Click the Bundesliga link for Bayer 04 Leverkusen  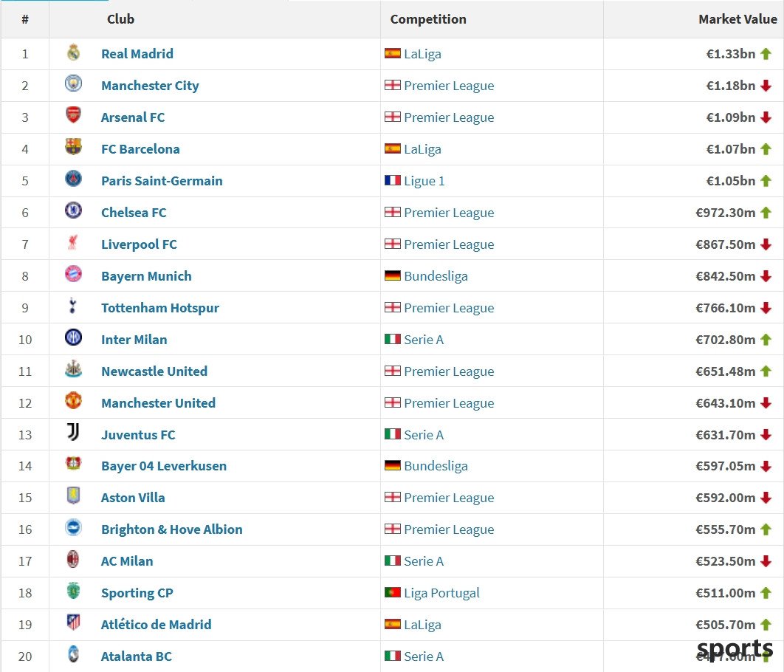436,466
